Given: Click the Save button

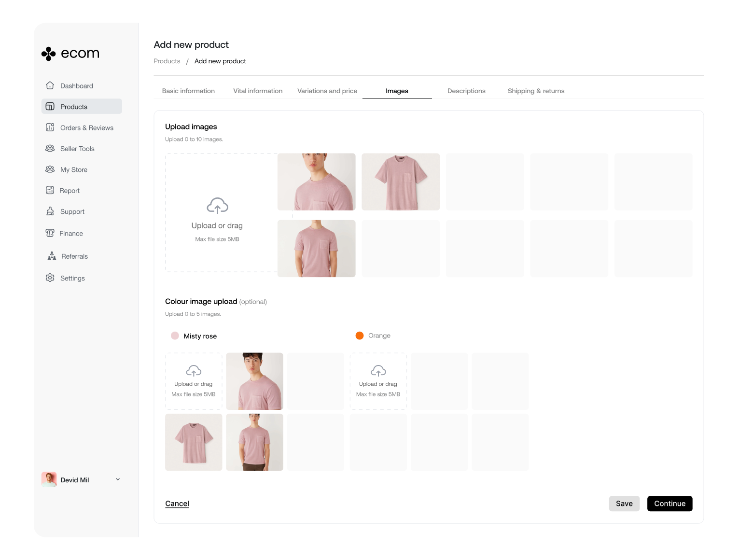Looking at the screenshot, I should tap(624, 504).
